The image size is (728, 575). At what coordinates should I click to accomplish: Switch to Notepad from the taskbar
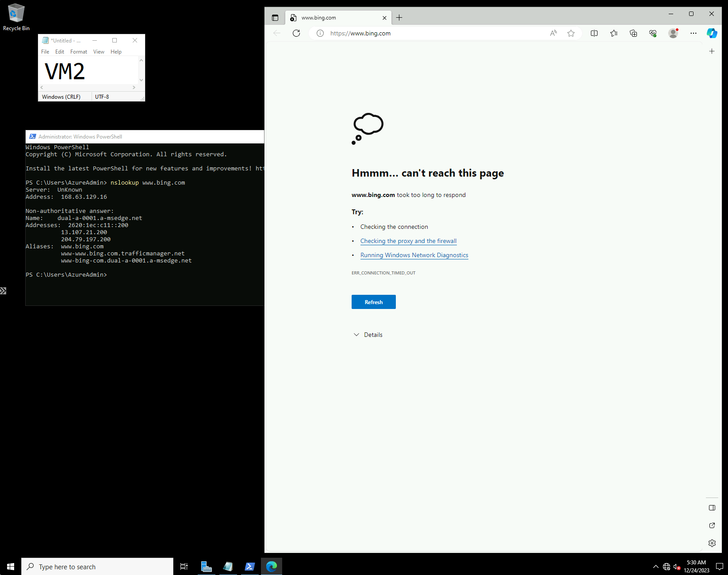click(228, 567)
